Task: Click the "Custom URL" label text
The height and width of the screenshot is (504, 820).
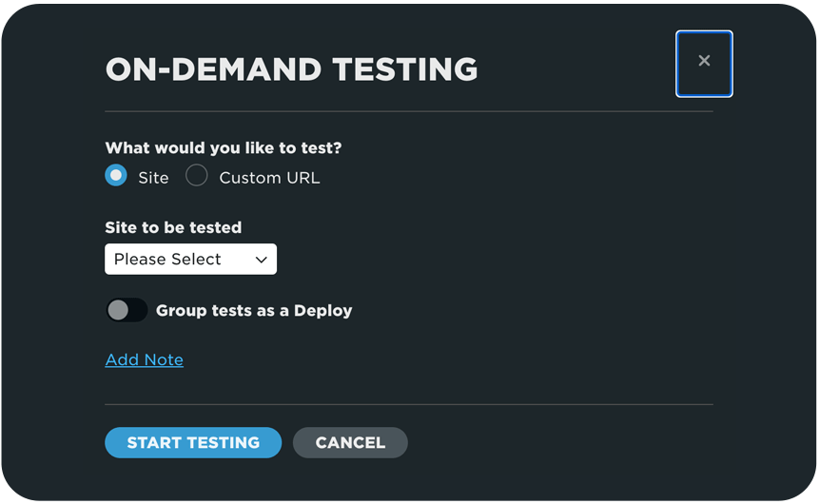Action: (269, 178)
